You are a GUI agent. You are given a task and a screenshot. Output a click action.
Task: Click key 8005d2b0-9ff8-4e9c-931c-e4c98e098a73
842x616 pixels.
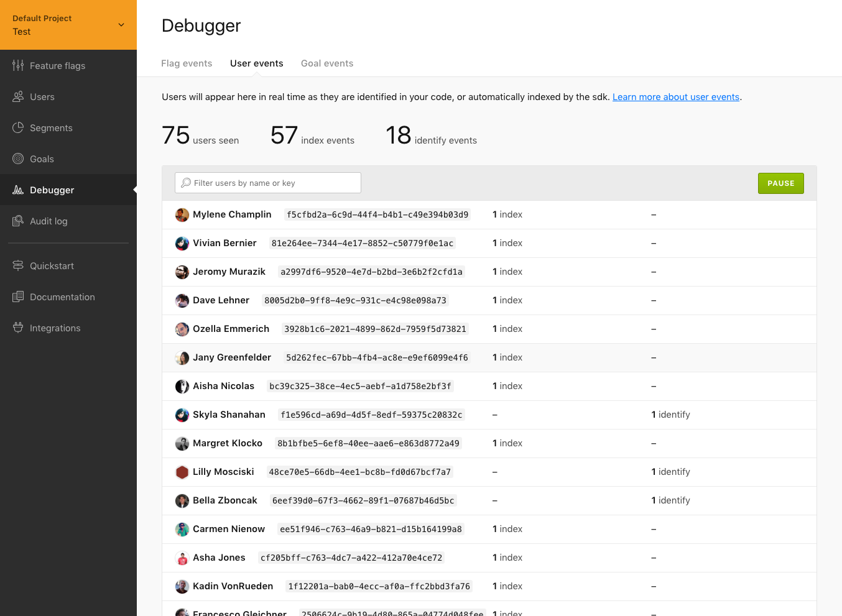click(x=355, y=300)
